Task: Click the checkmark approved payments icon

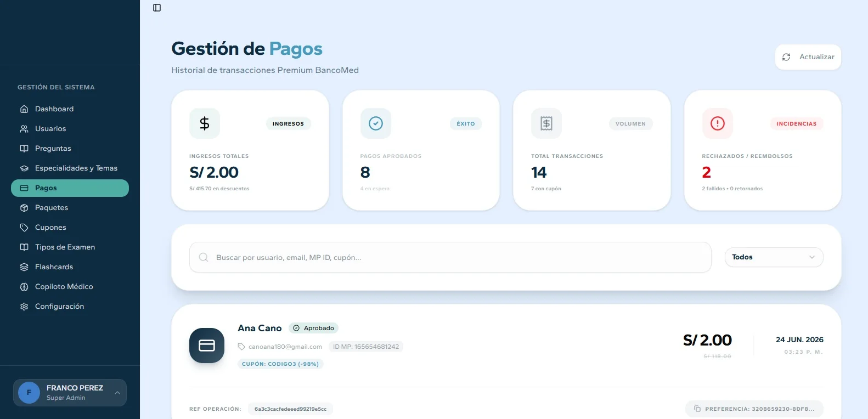Action: [376, 123]
